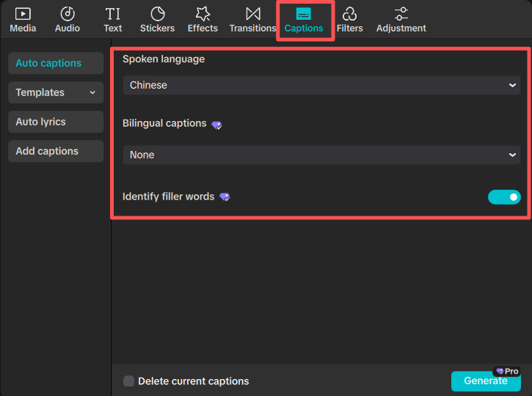Screen dimensions: 532x396
Task: Click the Bilingual captions label
Action: [164, 123]
